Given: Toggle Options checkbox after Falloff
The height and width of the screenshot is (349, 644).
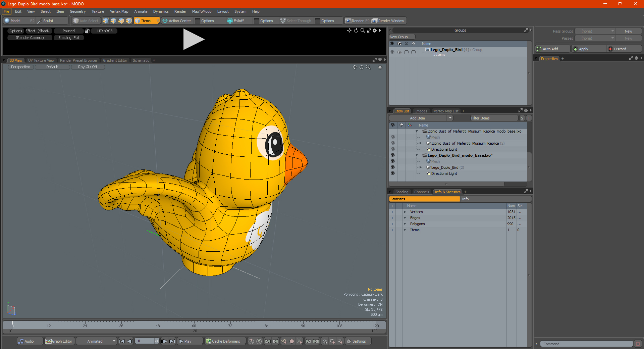Looking at the screenshot, I should click(x=257, y=21).
